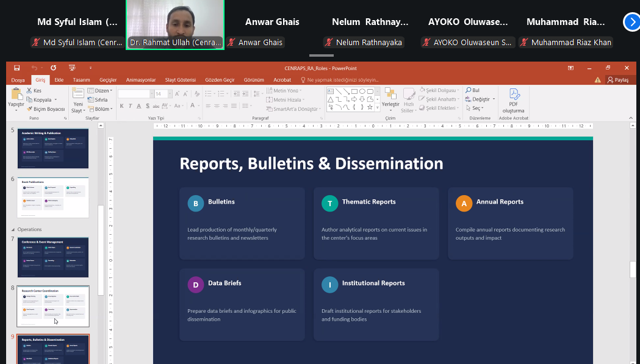Switch to the Animasyonlar tab
The image size is (640, 364).
141,80
